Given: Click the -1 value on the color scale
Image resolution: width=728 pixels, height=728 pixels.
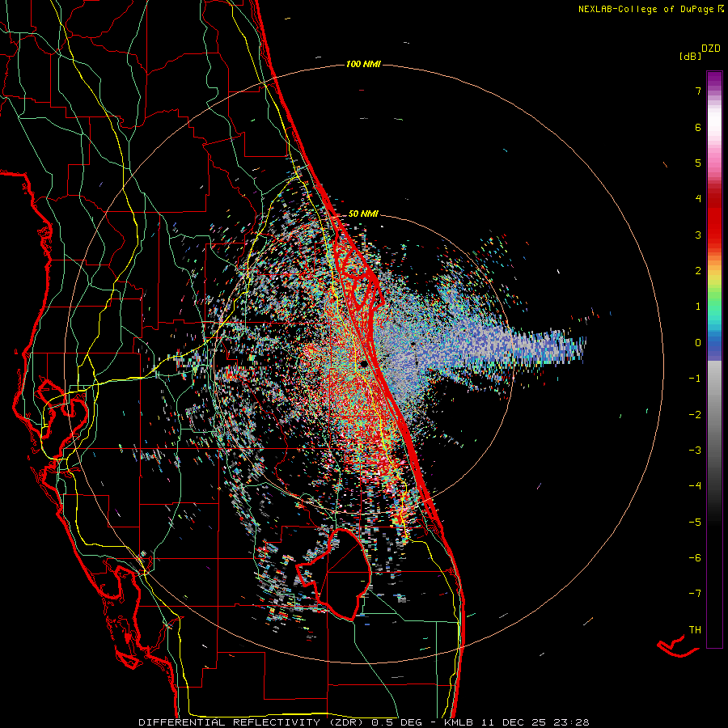Looking at the screenshot, I should pyautogui.click(x=695, y=379).
